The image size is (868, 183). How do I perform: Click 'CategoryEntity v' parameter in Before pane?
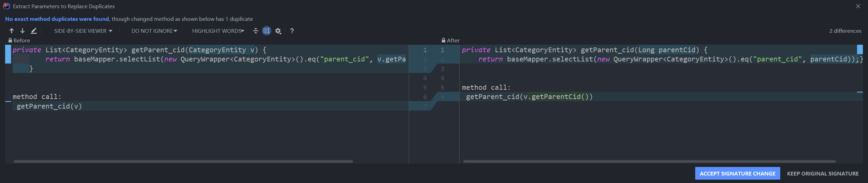[x=222, y=50]
